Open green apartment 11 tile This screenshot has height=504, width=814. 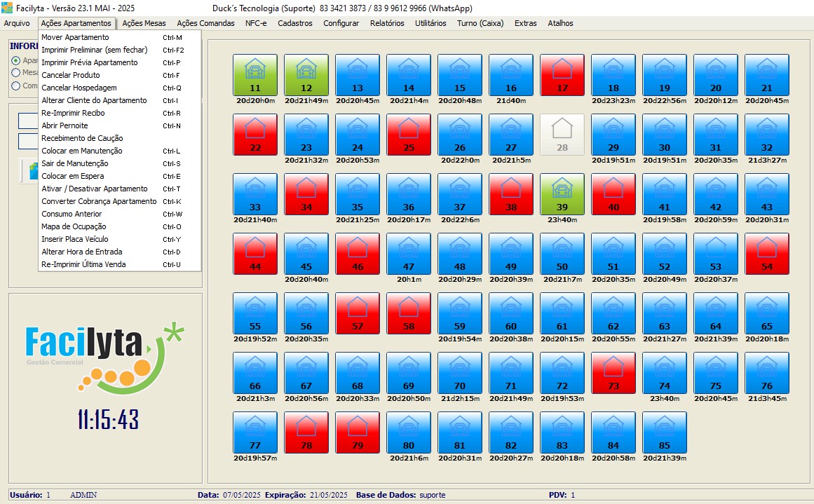click(x=255, y=75)
